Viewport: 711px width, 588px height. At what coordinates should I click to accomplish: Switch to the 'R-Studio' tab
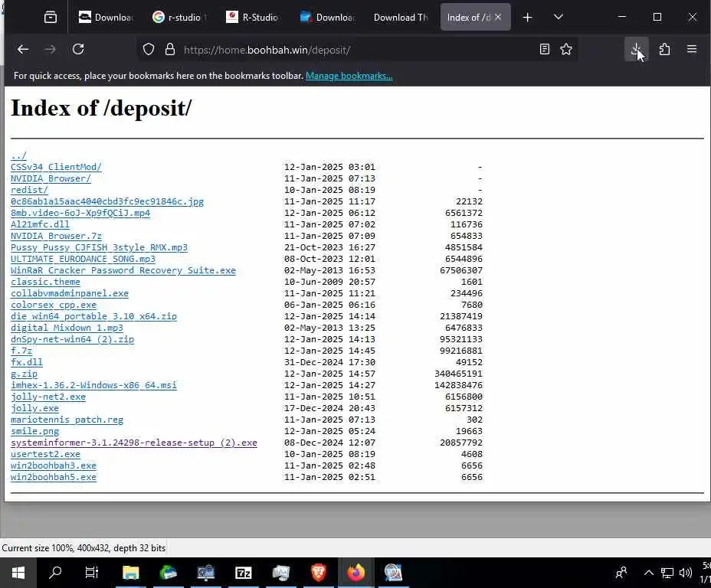254,17
